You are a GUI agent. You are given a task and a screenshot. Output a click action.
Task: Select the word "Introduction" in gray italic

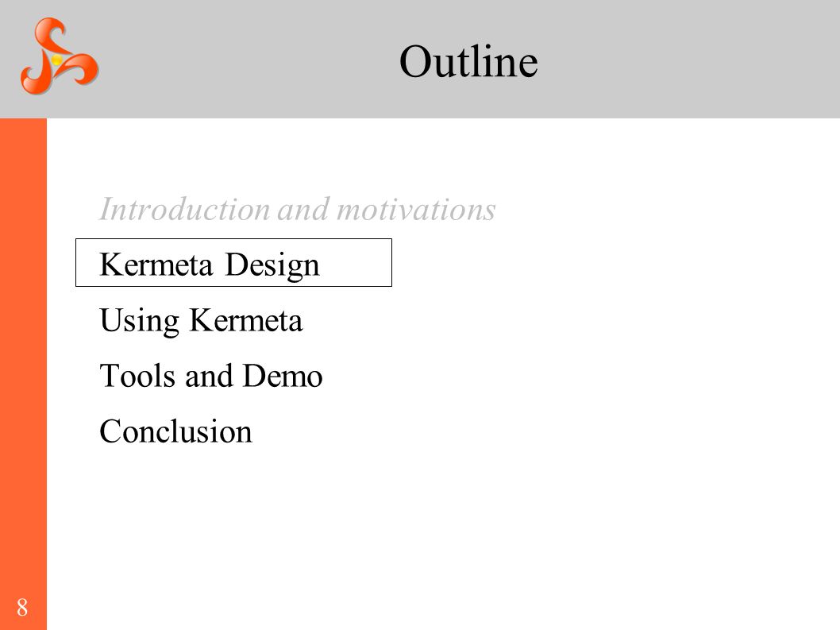(185, 209)
